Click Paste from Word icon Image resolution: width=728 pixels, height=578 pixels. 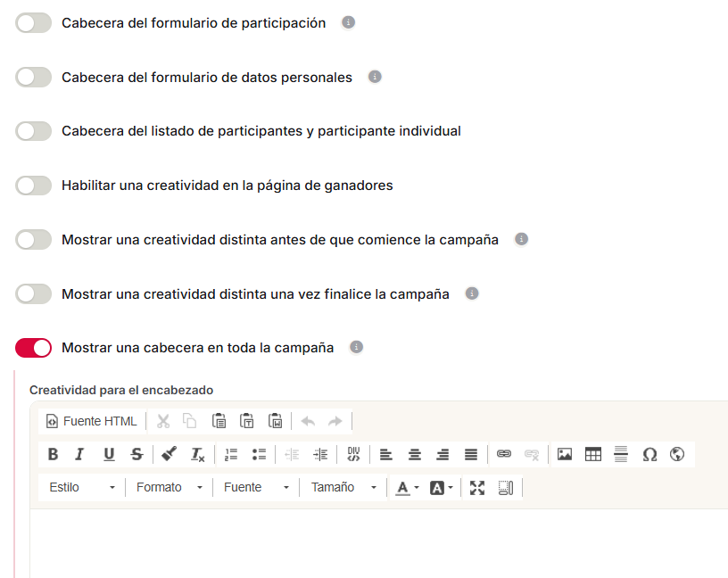coord(276,421)
